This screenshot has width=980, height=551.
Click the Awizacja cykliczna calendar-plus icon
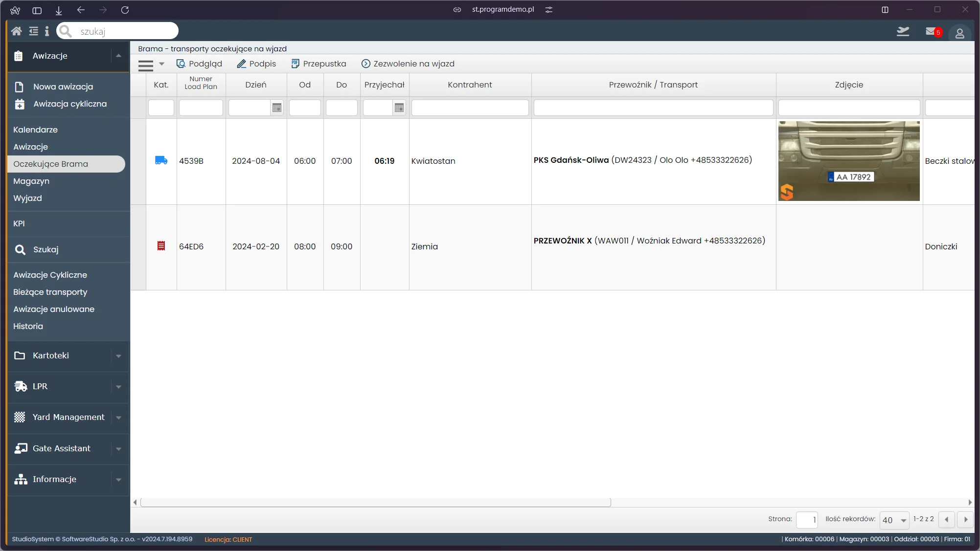(x=20, y=104)
